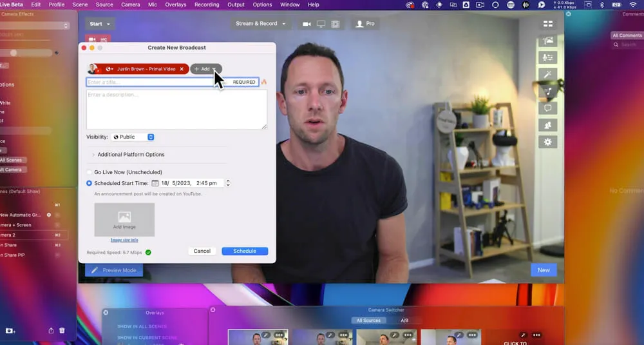Viewport: 644px width, 345px height.
Task: Click the magic wand effects icon
Action: tap(548, 75)
